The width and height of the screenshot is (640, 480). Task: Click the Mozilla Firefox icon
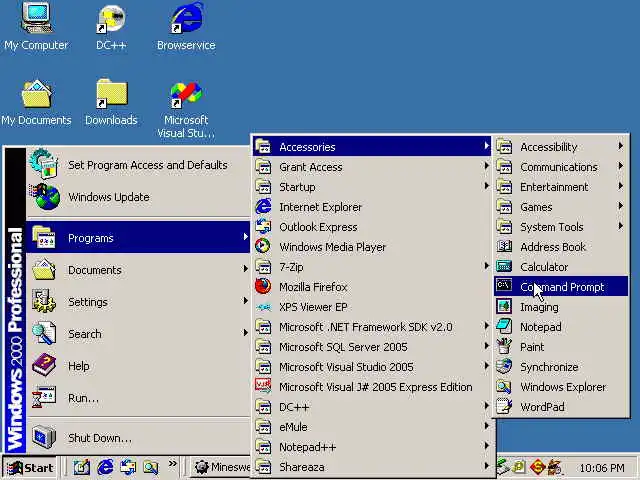pos(263,287)
